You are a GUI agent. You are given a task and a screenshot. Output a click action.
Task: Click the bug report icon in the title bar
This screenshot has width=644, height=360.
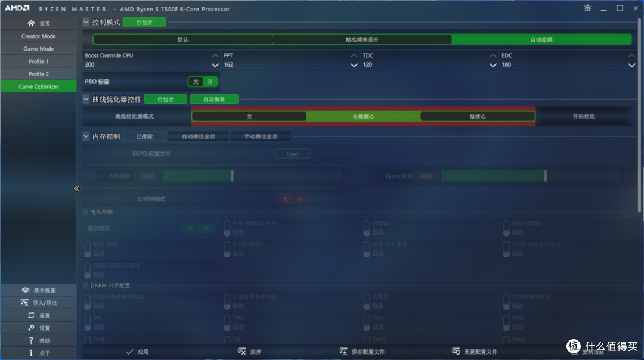pyautogui.click(x=588, y=8)
